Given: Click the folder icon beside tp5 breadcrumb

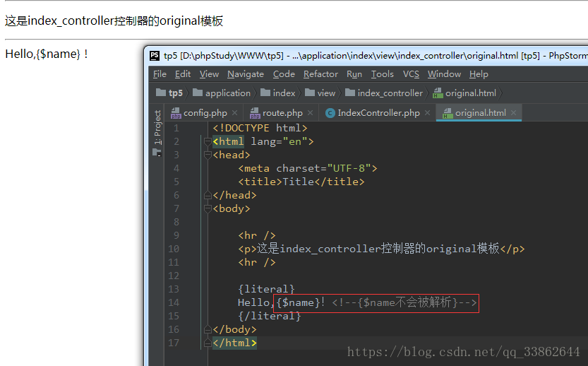Looking at the screenshot, I should (x=161, y=93).
